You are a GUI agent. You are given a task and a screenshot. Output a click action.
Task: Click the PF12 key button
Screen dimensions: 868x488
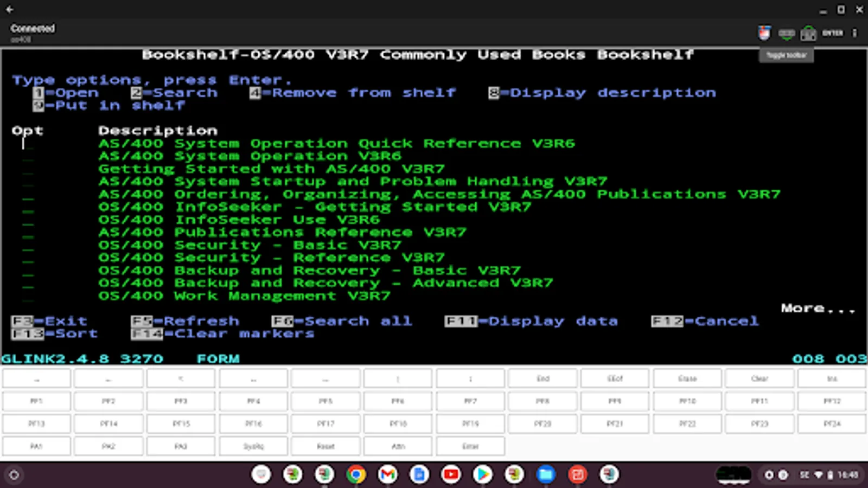832,401
